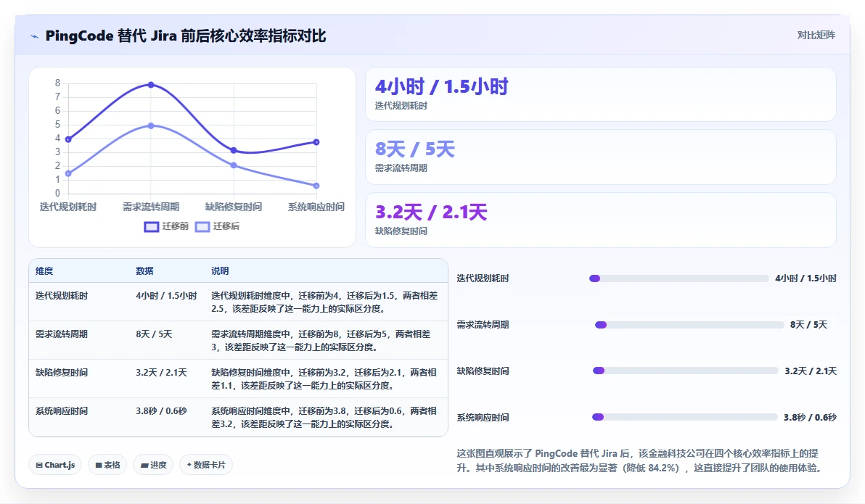Click the Chart.js tag icon
Screen dimensions: 865x504
[x=39, y=466]
